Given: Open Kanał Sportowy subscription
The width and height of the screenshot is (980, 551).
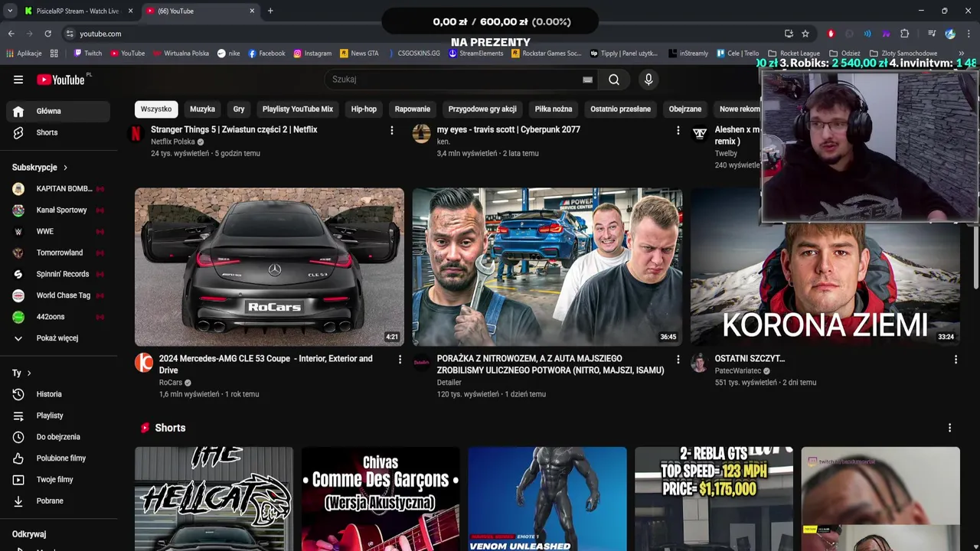Looking at the screenshot, I should (58, 210).
